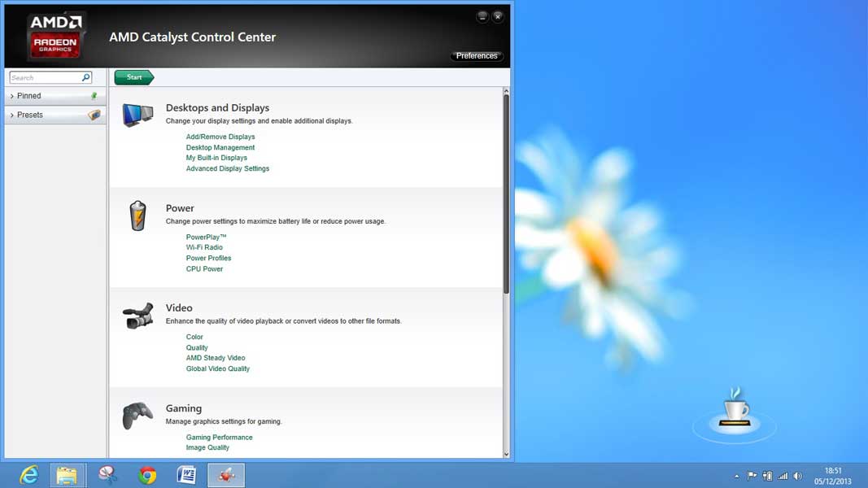
Task: Open Desktop Management link
Action: [220, 148]
